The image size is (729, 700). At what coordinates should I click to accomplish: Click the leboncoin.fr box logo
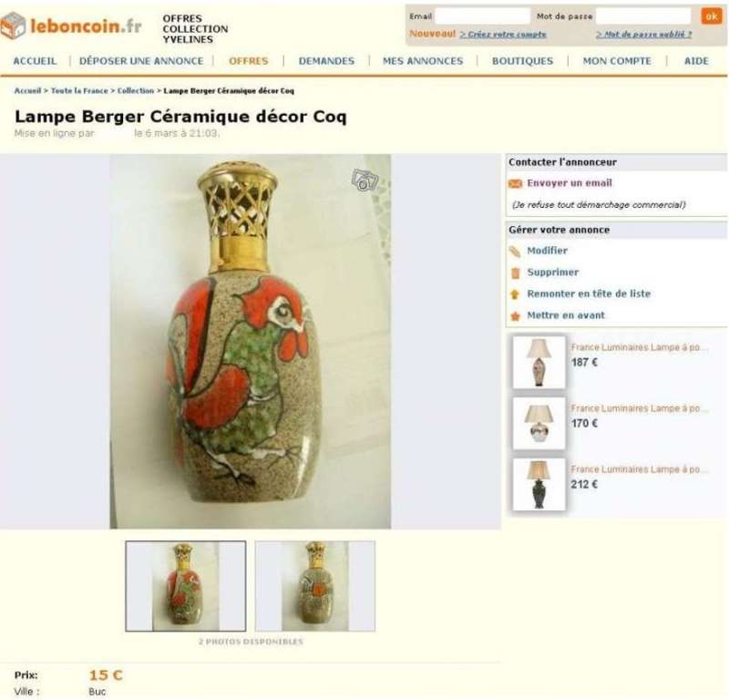tap(13, 26)
